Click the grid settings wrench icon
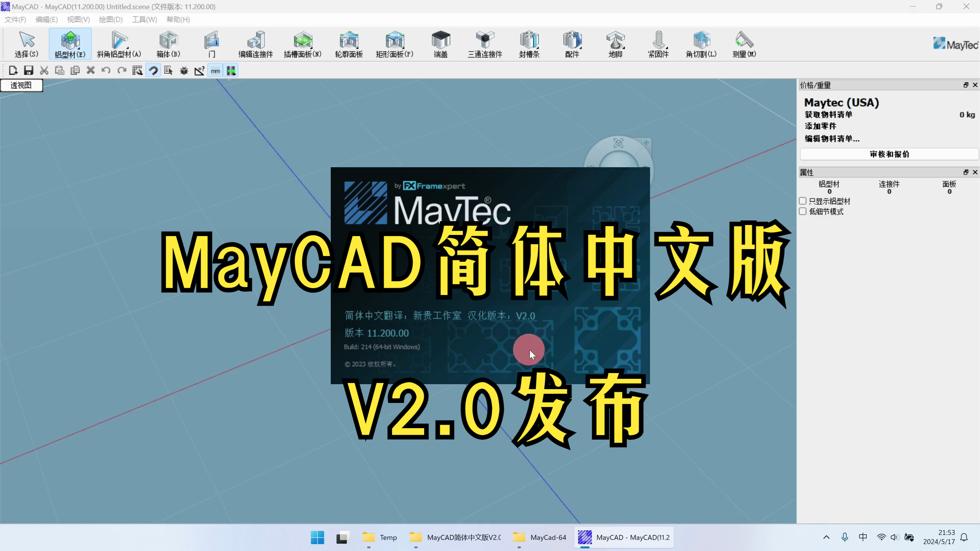 coord(137,70)
